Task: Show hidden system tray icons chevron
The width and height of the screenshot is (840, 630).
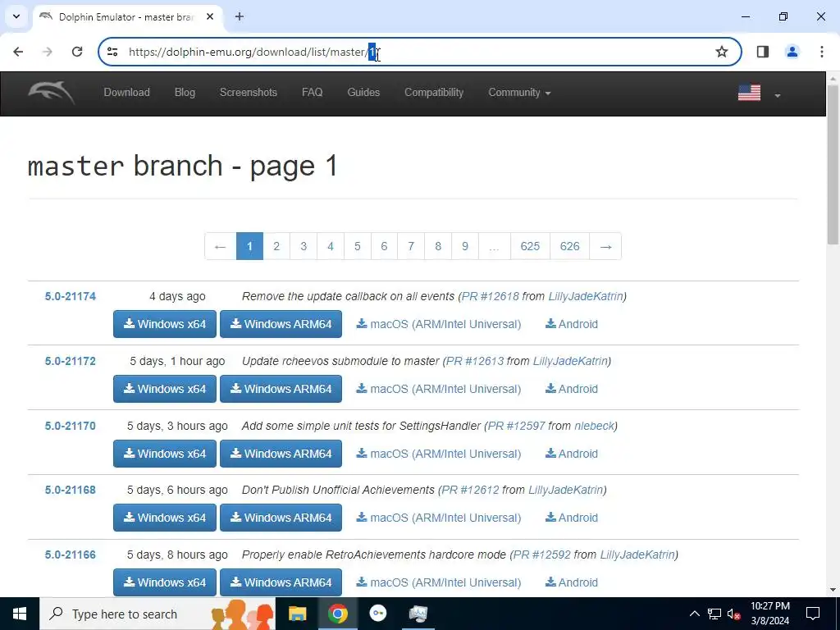Action: (x=694, y=614)
